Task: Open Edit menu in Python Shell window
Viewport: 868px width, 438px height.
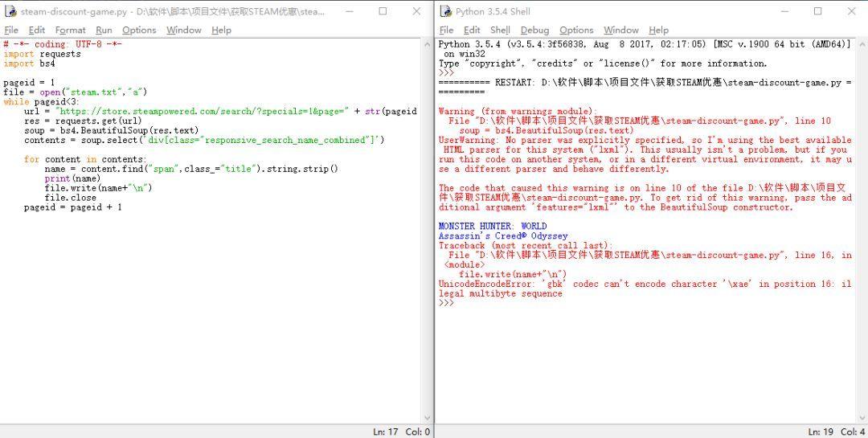Action: point(472,30)
